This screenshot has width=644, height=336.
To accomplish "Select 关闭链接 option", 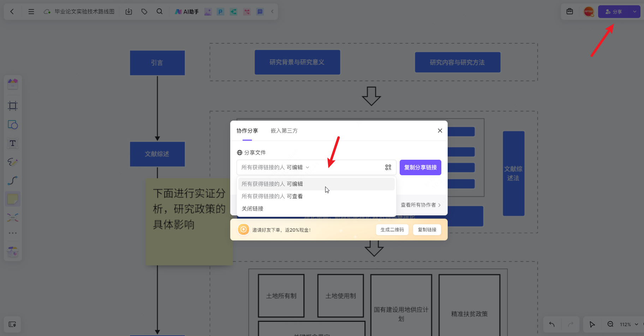I will [x=316, y=209].
